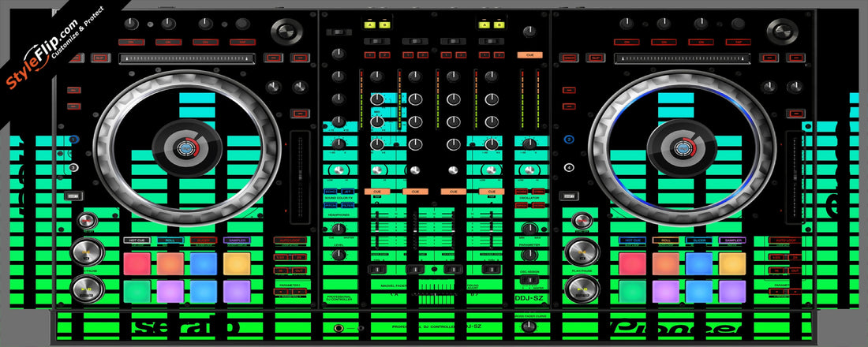Select deck 2 round button on right deck
This screenshot has height=347, width=868.
click(569, 140)
